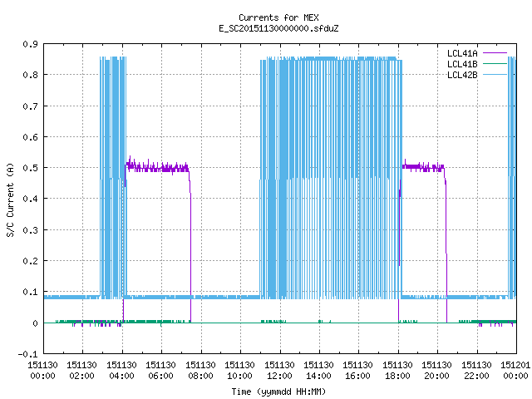Viewport: 532px width, 399px height.
Task: Click the 0.5 y-axis tick label
Action: tap(30, 168)
